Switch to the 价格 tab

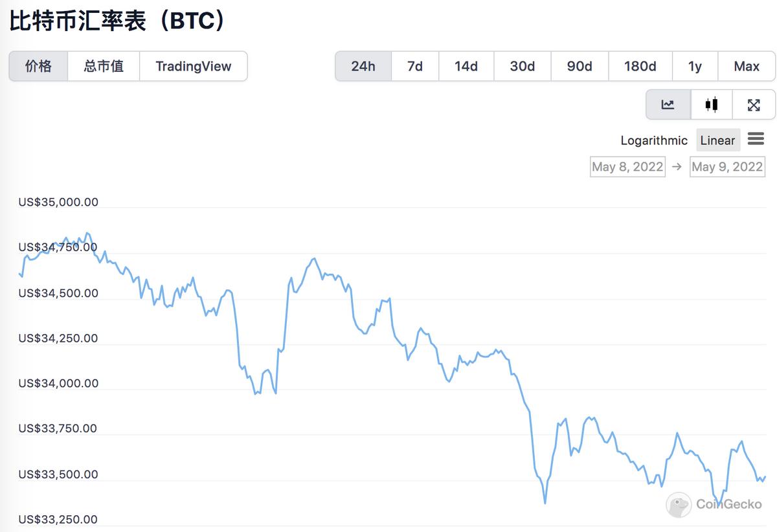pos(38,66)
